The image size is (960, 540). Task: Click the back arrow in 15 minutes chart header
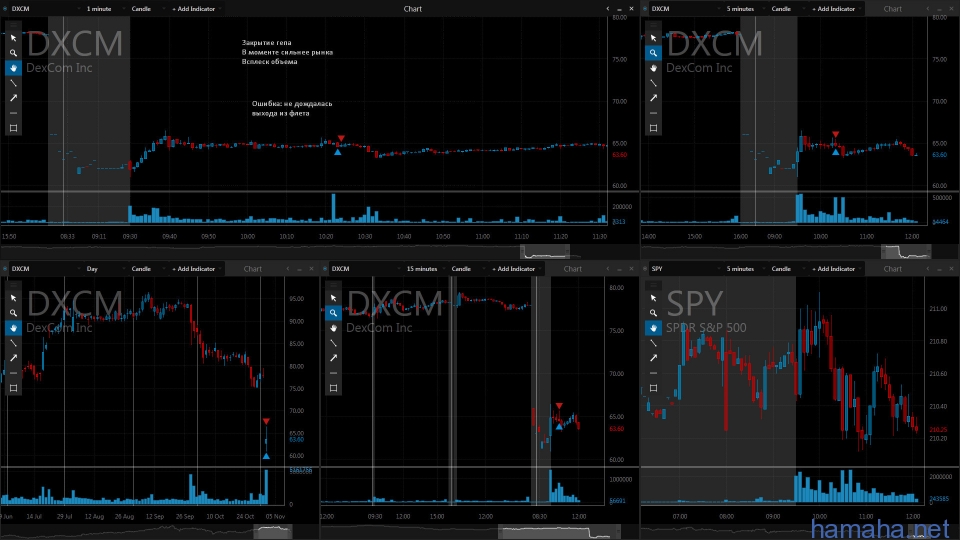[608, 269]
